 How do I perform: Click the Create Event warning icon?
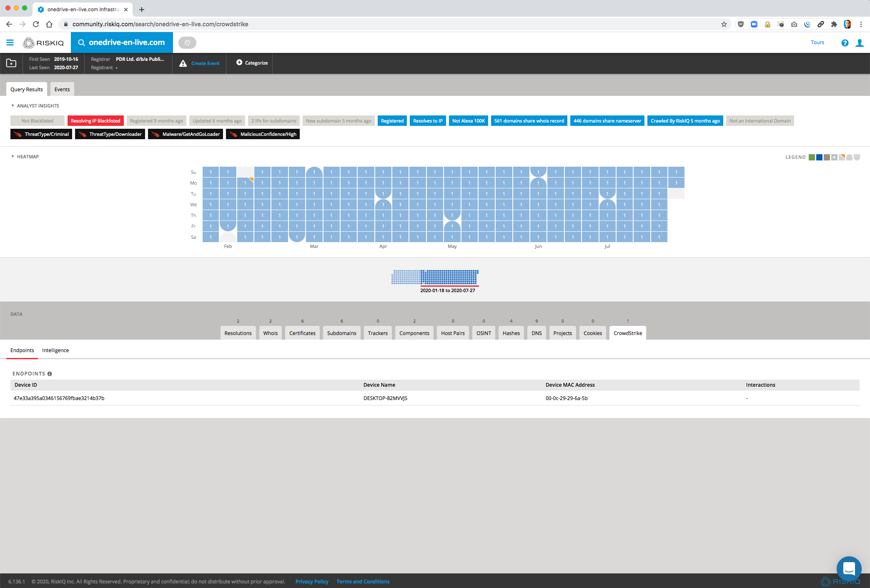click(183, 63)
